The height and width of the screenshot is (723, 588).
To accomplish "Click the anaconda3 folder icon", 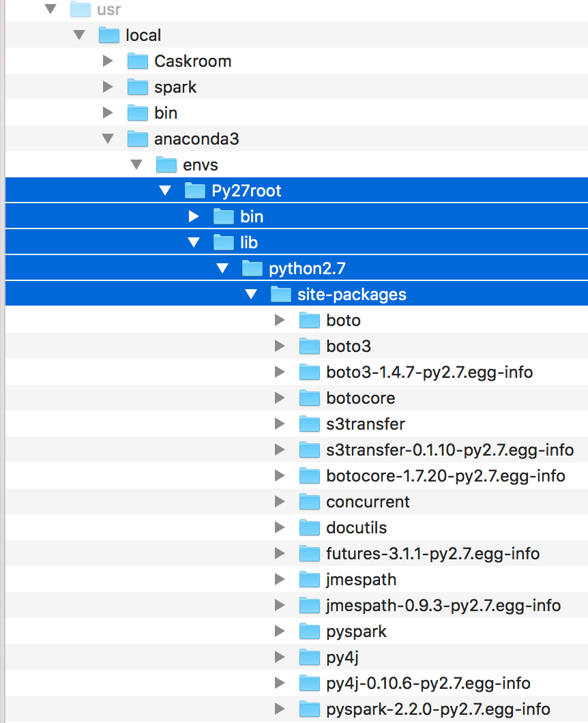I will (x=137, y=138).
